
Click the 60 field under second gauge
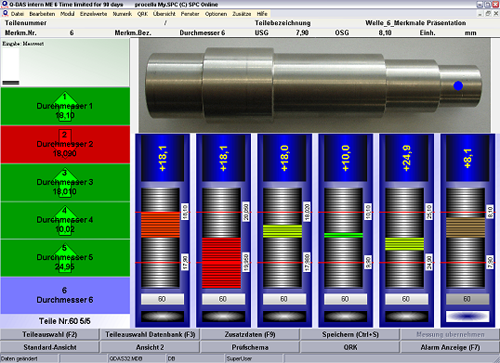coord(223,299)
